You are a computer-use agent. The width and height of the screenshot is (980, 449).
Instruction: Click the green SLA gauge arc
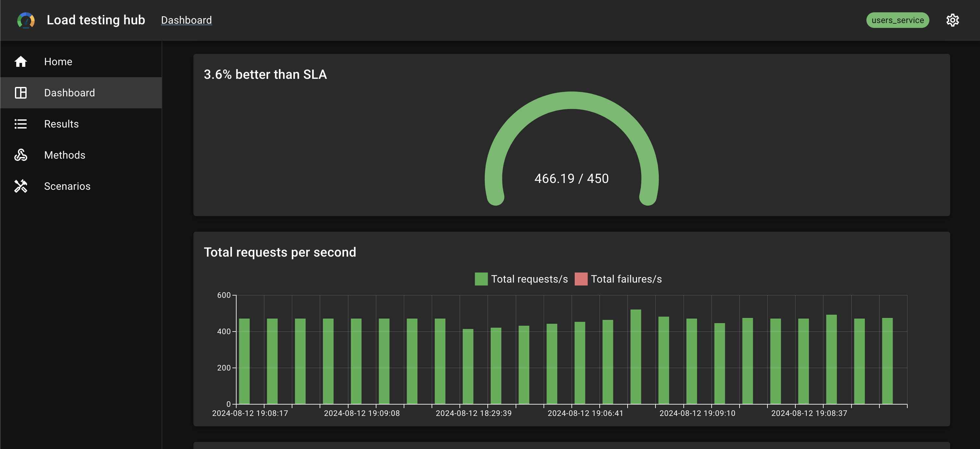(x=571, y=100)
